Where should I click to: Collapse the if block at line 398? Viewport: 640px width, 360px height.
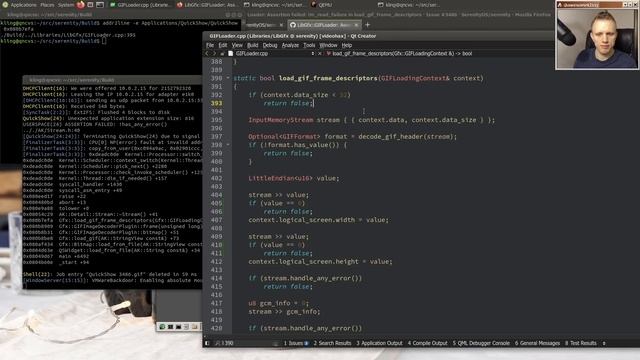click(228, 144)
